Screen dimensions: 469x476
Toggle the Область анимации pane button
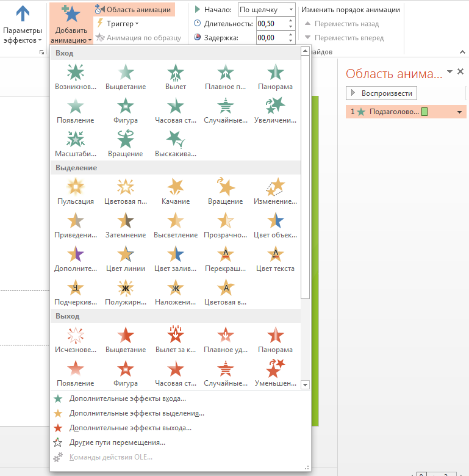134,10
